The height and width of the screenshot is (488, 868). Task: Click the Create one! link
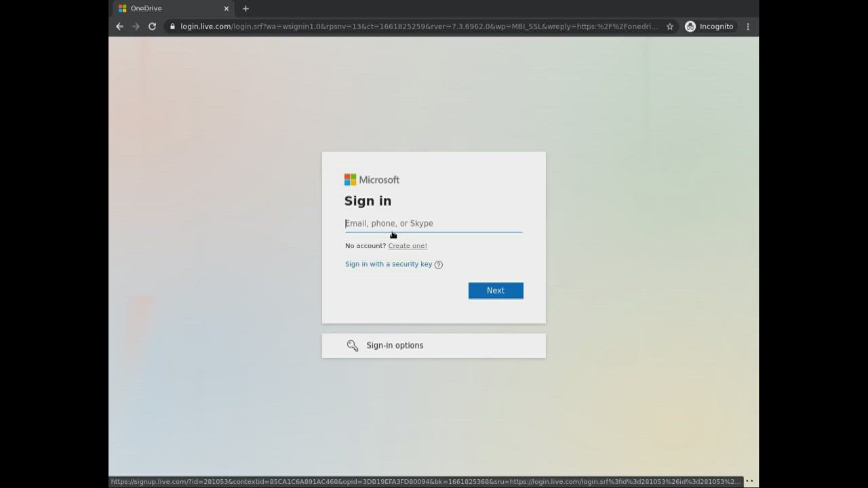click(408, 246)
